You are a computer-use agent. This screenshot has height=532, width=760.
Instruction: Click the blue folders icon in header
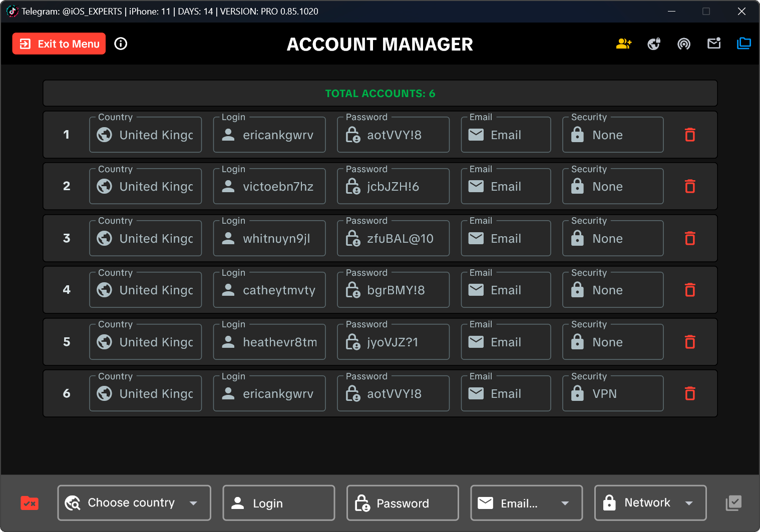[744, 44]
